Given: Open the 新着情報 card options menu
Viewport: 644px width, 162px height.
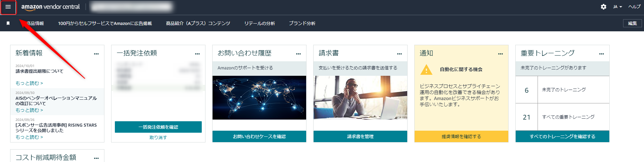Looking at the screenshot, I should pyautogui.click(x=96, y=54).
